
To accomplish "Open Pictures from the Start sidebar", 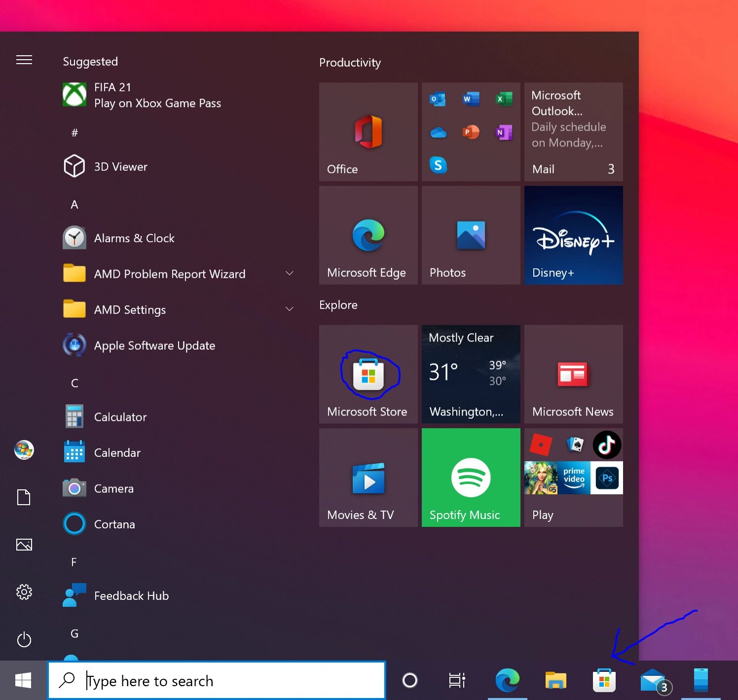I will pos(24,545).
